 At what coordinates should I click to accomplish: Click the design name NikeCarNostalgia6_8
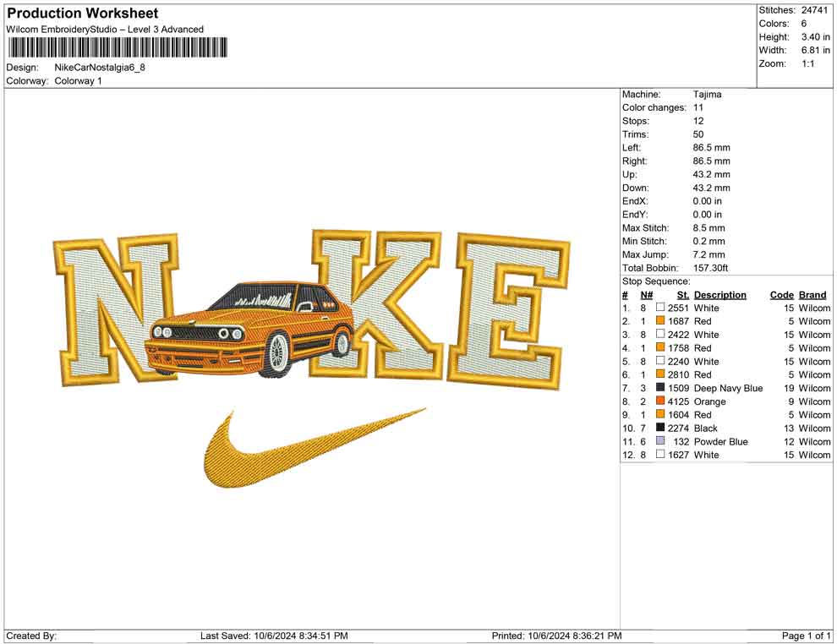pyautogui.click(x=100, y=68)
